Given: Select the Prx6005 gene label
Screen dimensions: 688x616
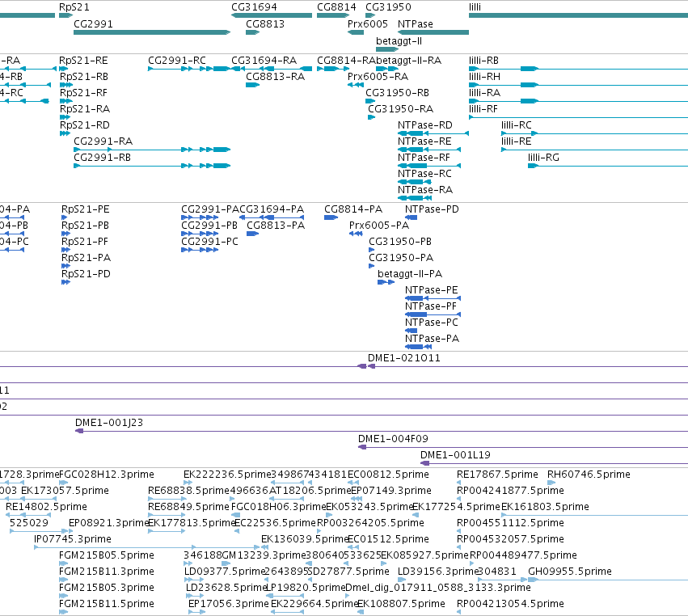Looking at the screenshot, I should coord(368,24).
